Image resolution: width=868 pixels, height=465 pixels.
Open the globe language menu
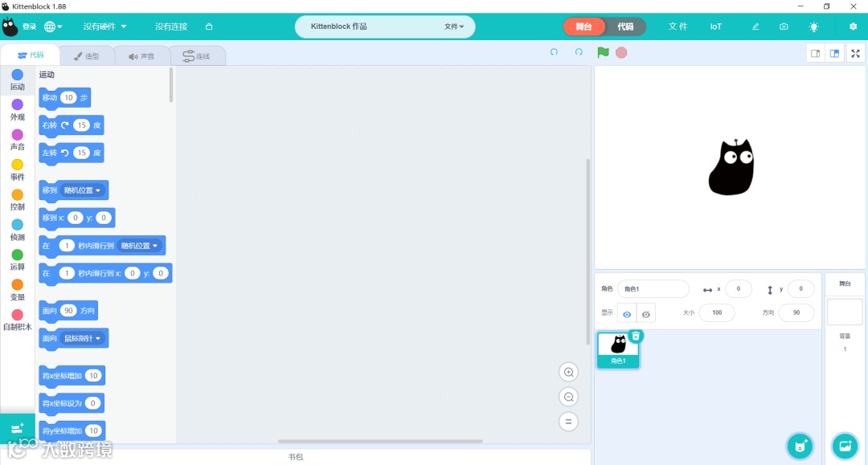(x=52, y=27)
